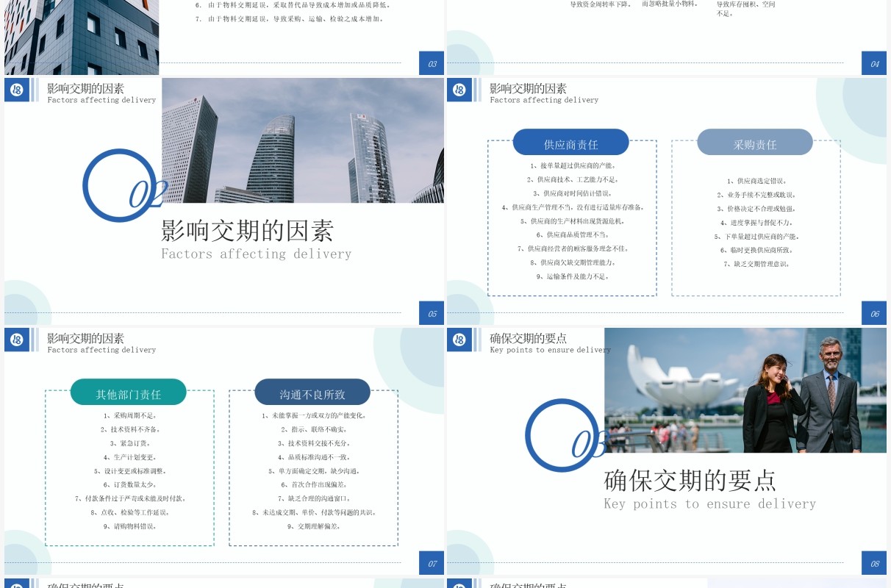The width and height of the screenshot is (891, 588).
Task: Click the page number badge 03
Action: tap(432, 63)
